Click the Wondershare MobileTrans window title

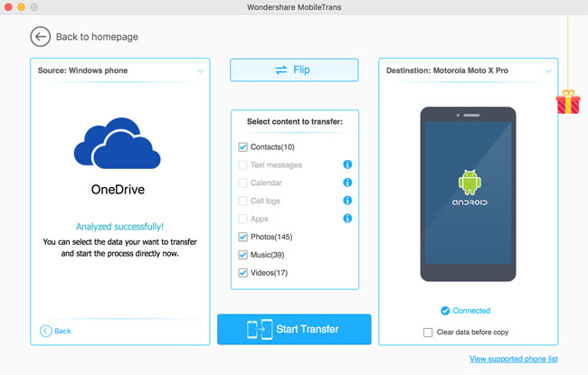(294, 7)
